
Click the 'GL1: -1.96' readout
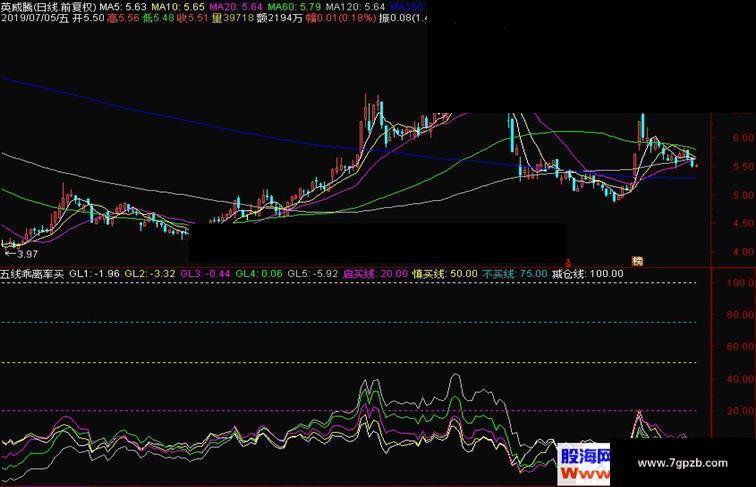click(x=94, y=274)
